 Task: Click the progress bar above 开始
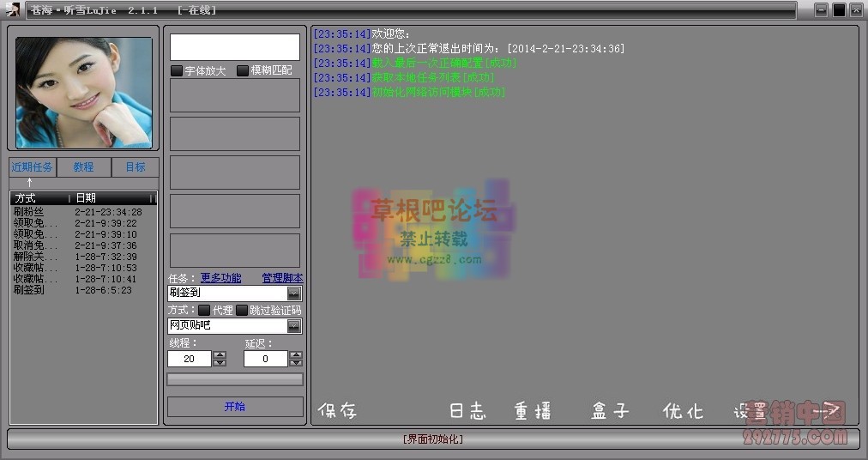(x=235, y=379)
